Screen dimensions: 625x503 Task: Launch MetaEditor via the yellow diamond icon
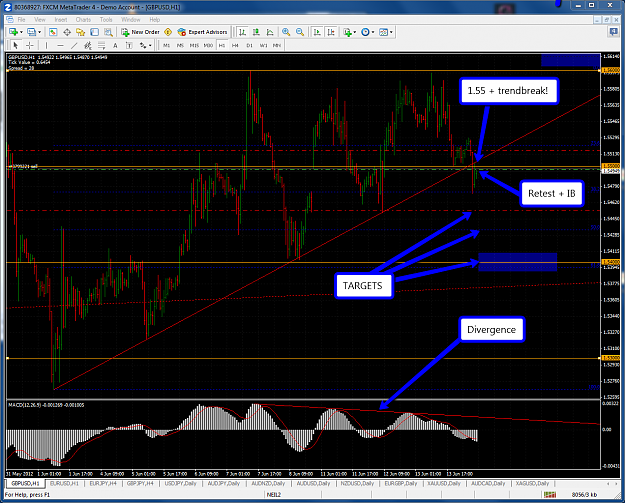tap(168, 32)
